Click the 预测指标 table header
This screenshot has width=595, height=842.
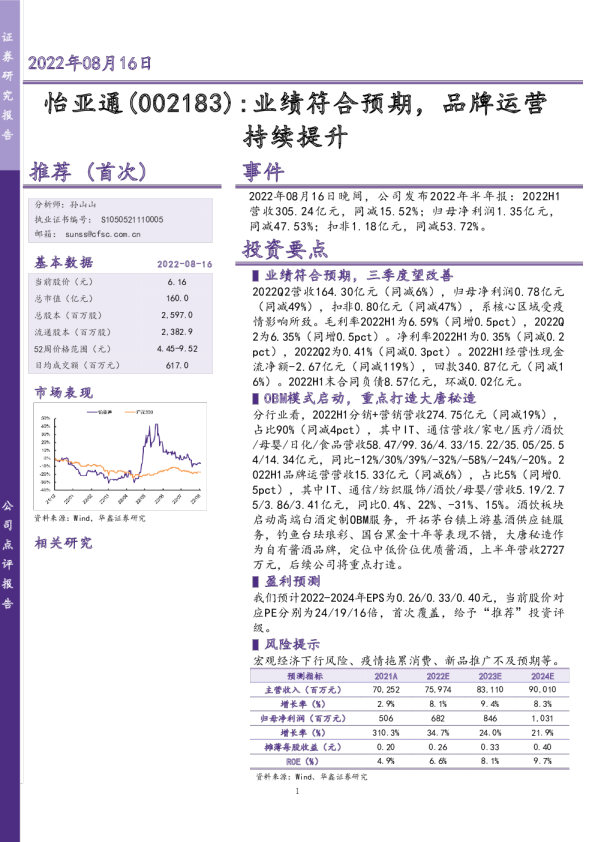(305, 676)
